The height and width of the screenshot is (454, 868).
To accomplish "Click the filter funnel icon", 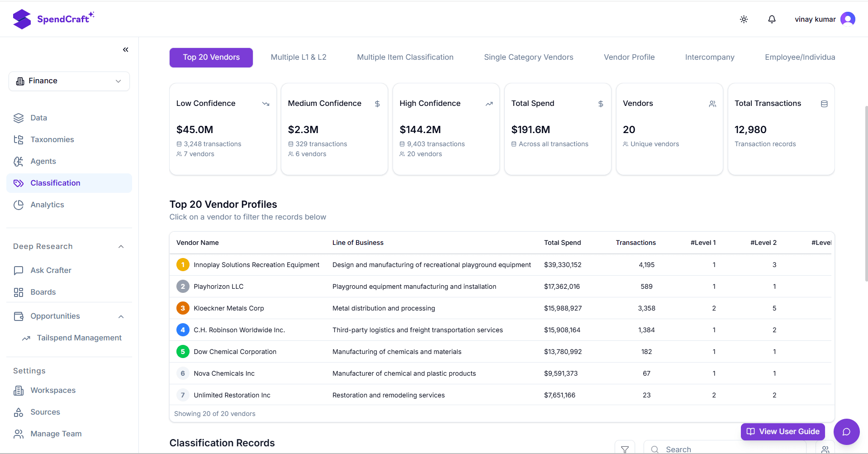I will (x=625, y=449).
